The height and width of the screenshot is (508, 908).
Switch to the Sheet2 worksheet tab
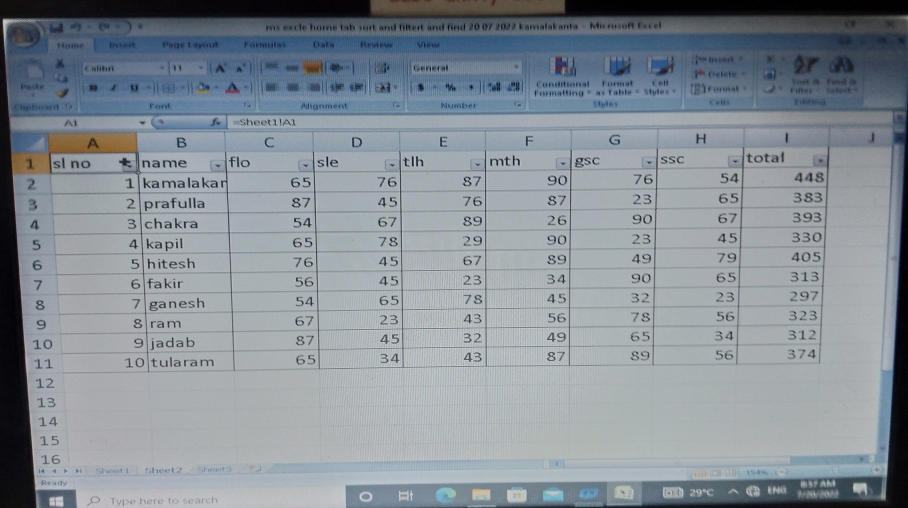[x=163, y=469]
